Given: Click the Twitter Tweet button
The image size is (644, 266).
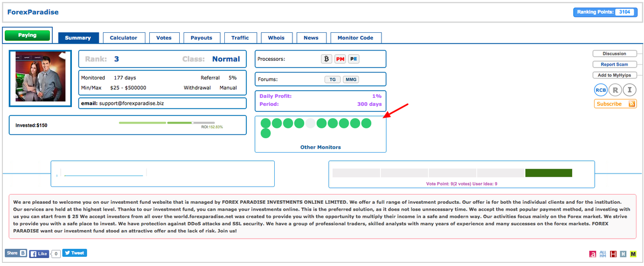Looking at the screenshot, I should coord(75,253).
